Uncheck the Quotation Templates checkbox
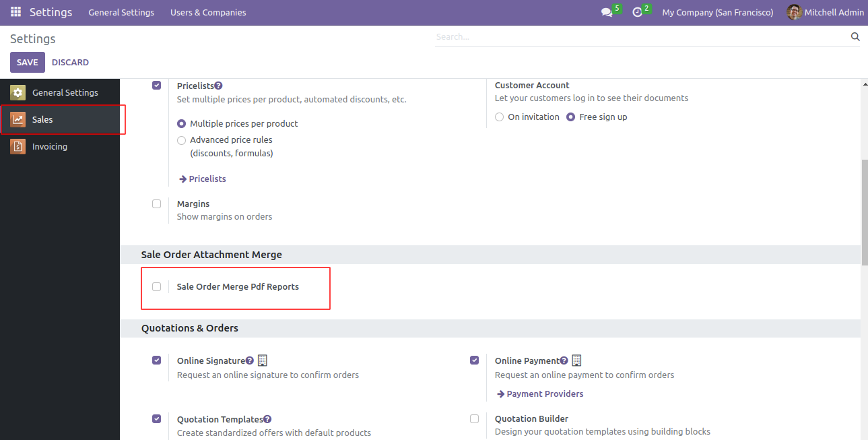 pyautogui.click(x=156, y=418)
